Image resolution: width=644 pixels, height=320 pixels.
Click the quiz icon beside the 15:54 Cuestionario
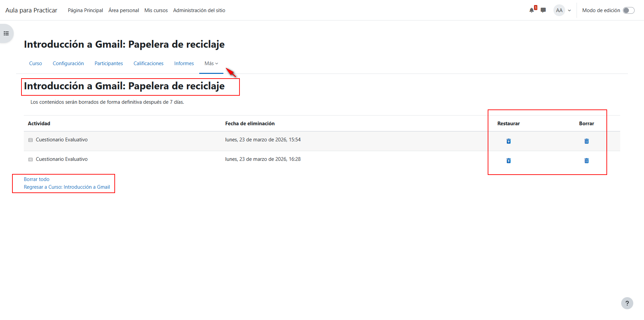click(31, 140)
